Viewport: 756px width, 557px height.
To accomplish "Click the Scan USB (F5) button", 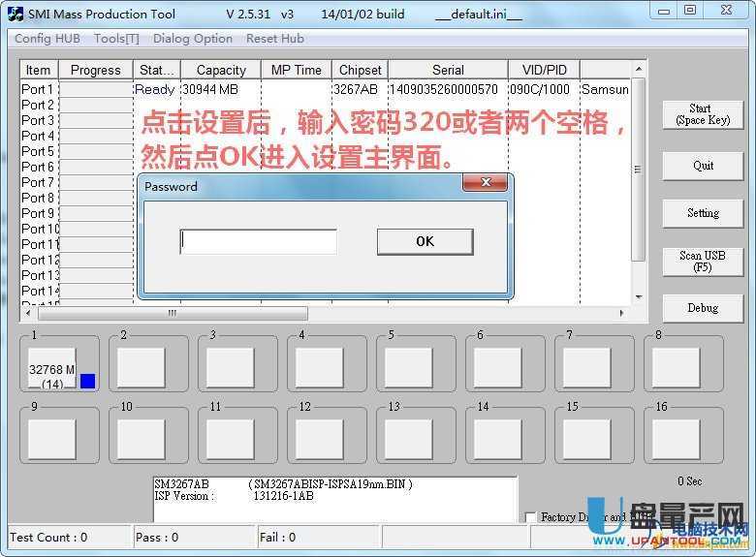I will click(x=703, y=262).
